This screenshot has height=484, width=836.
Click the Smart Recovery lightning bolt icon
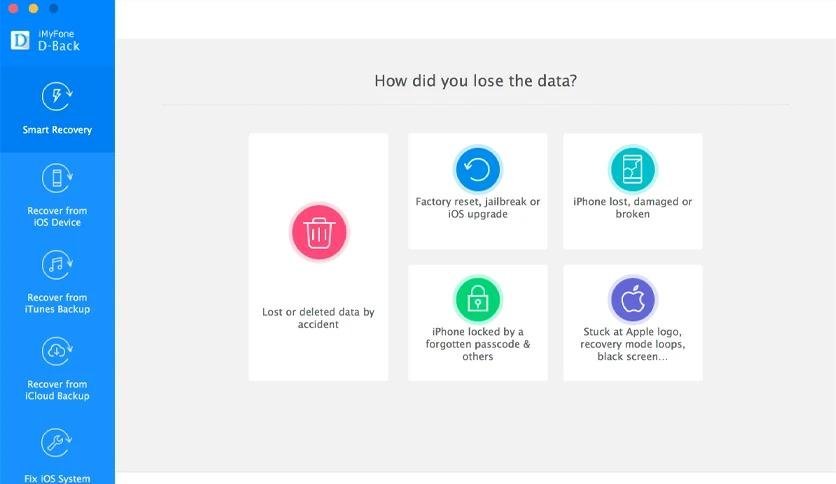click(57, 96)
